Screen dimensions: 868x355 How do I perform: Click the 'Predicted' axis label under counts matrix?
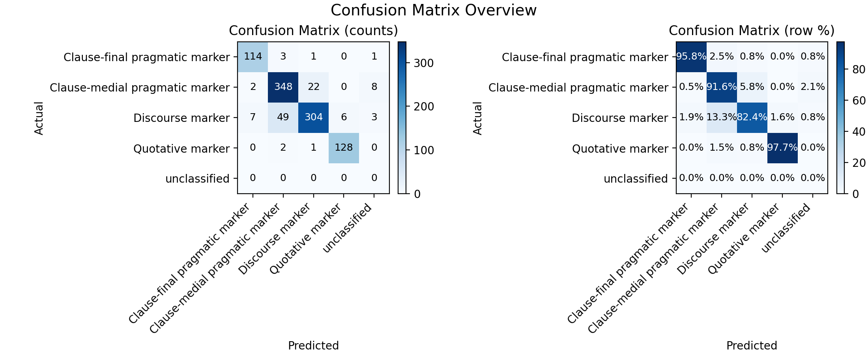pyautogui.click(x=313, y=346)
